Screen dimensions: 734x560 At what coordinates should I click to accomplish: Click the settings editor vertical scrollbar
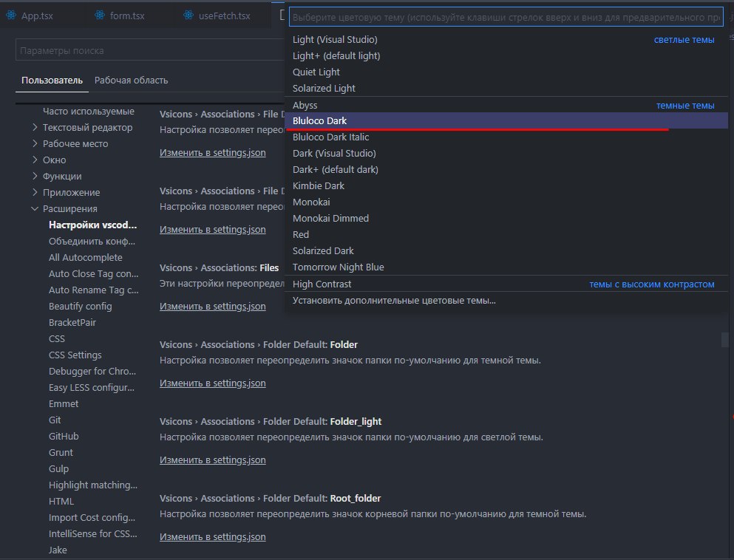(x=724, y=339)
